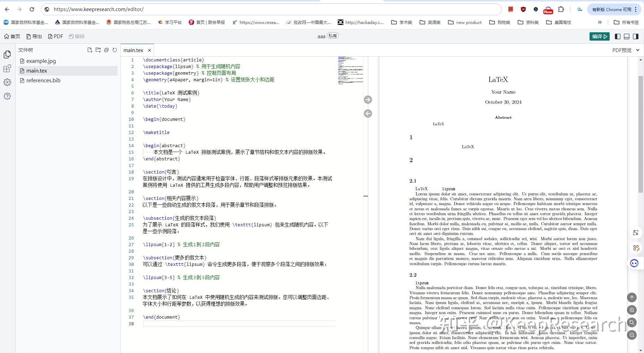Click the scroll-to-top arrow near PDF preview
The image size is (644, 353).
click(x=632, y=297)
